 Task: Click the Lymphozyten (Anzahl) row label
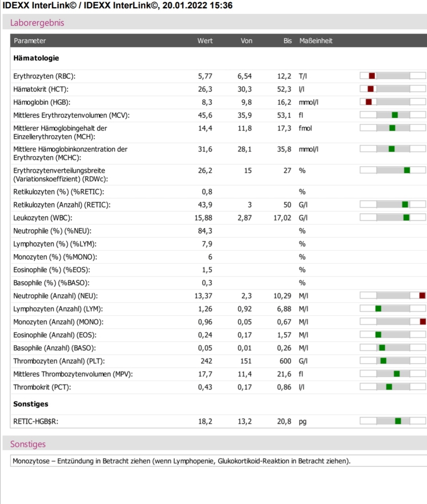pos(58,309)
